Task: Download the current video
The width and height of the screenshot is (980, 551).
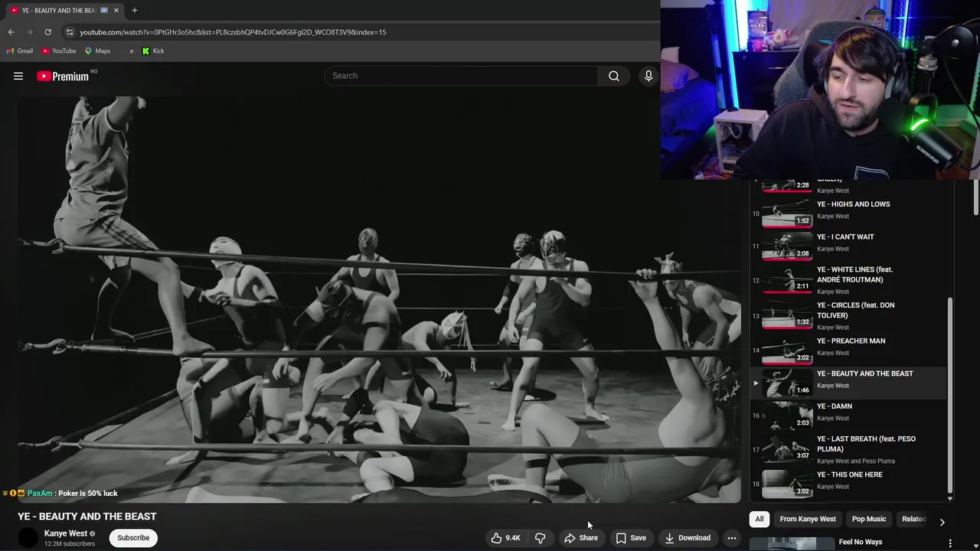Action: coord(688,538)
